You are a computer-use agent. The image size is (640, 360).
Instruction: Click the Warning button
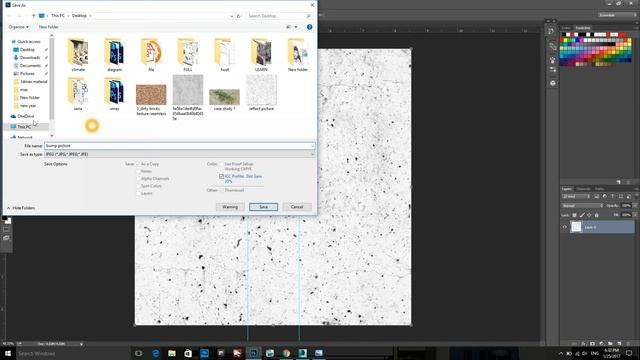(230, 207)
